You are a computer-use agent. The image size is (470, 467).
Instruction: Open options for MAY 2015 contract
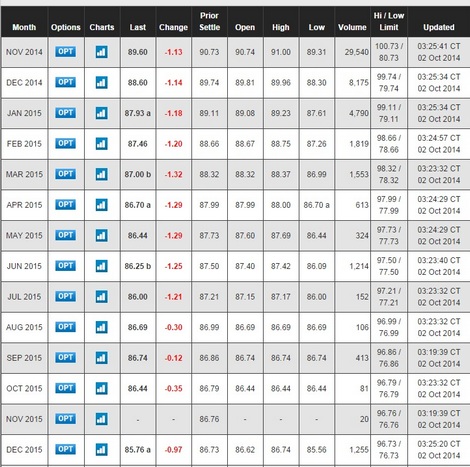tap(65, 235)
